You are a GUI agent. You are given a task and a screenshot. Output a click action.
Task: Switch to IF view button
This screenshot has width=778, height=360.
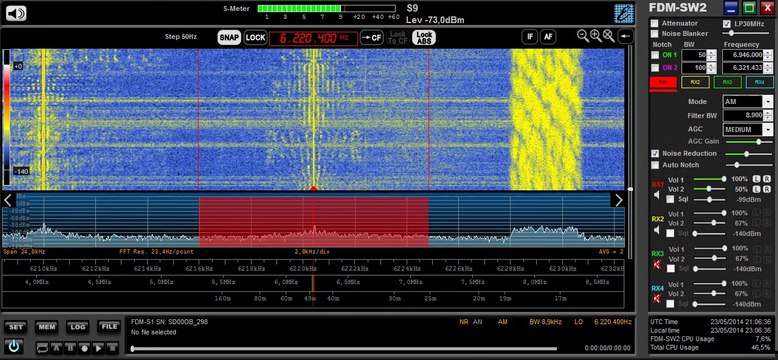click(x=529, y=37)
